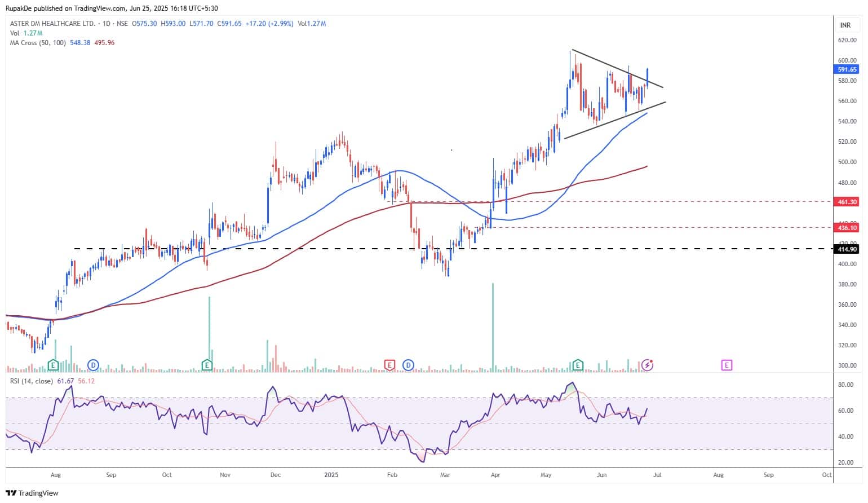The image size is (868, 503).
Task: Click the blue dividend D marker before September
Action: pyautogui.click(x=94, y=365)
